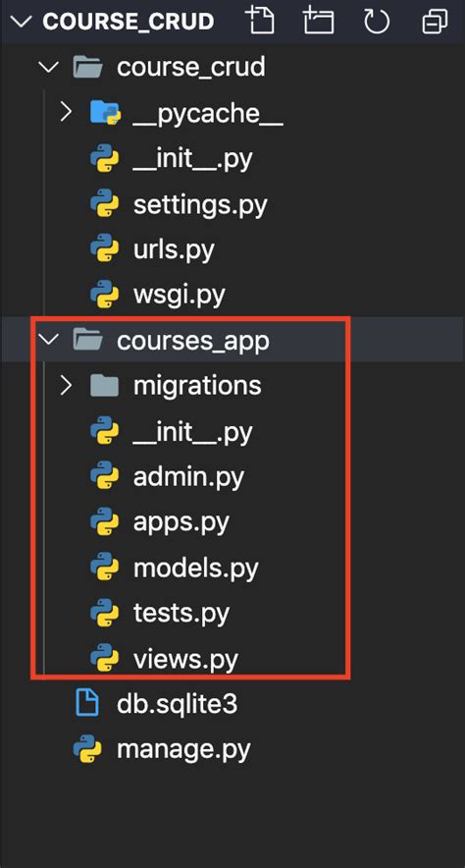This screenshot has height=868, width=465.
Task: Expand the __pycache__ folder chevron
Action: pos(67,113)
